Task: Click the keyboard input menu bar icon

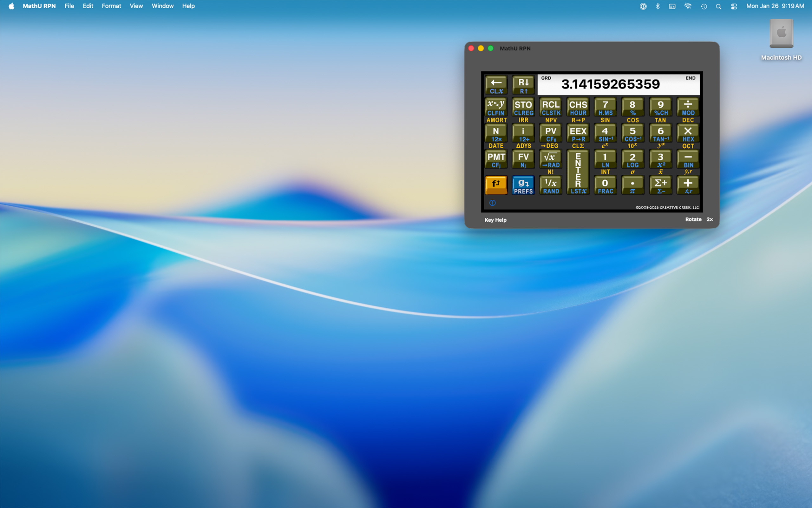Action: (x=672, y=6)
